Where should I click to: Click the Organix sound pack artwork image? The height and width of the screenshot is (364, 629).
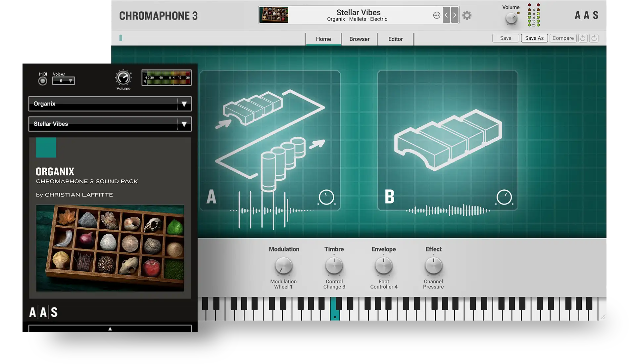(x=110, y=248)
